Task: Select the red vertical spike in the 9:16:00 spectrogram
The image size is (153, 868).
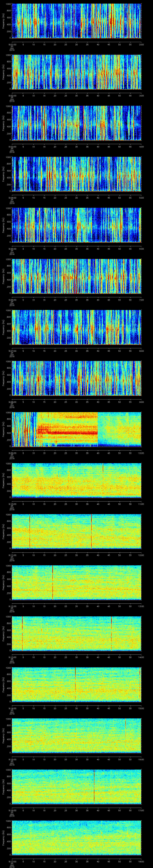Action: tap(94, 786)
